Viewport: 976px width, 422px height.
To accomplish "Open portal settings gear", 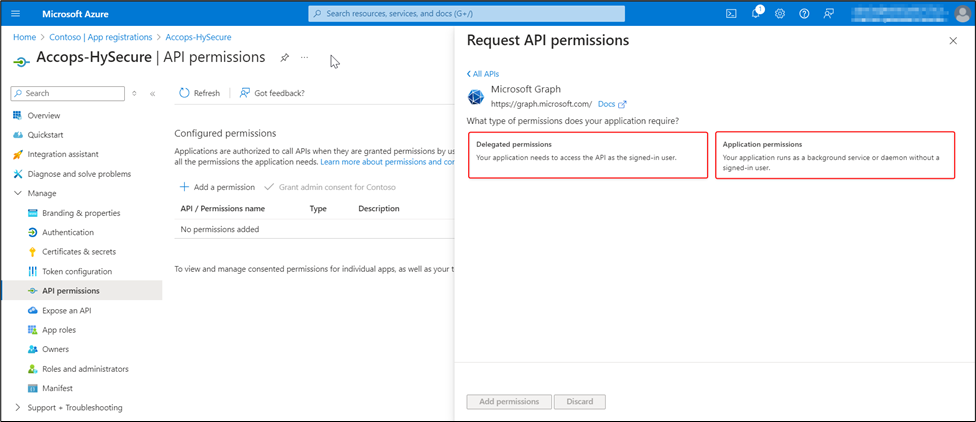I will tap(780, 14).
